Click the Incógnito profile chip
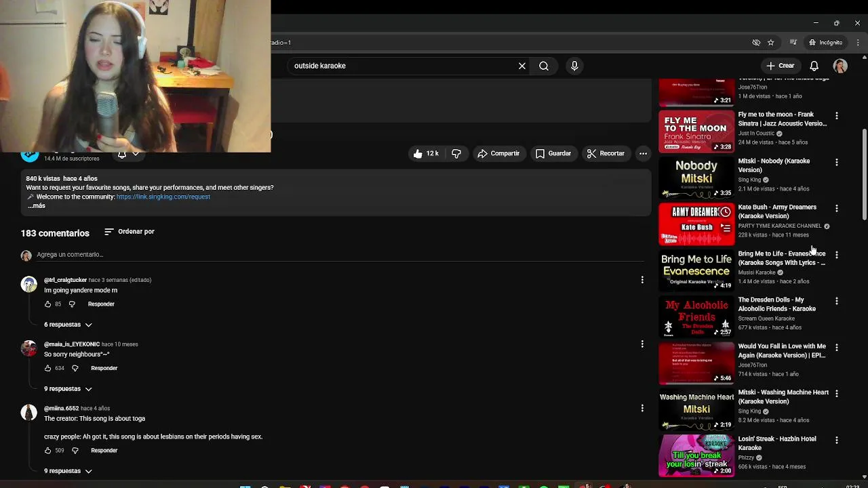The width and height of the screenshot is (868, 488). click(x=825, y=42)
